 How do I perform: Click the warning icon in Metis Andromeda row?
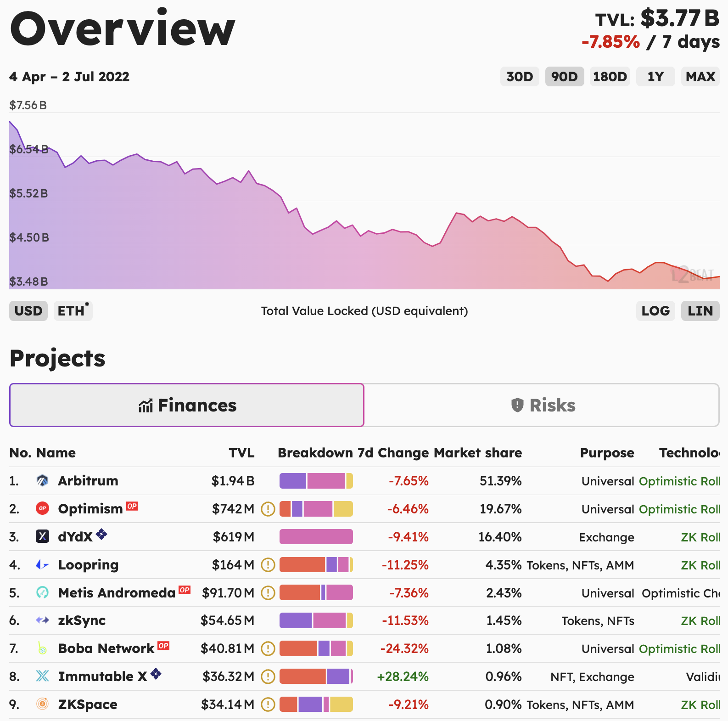click(x=268, y=593)
